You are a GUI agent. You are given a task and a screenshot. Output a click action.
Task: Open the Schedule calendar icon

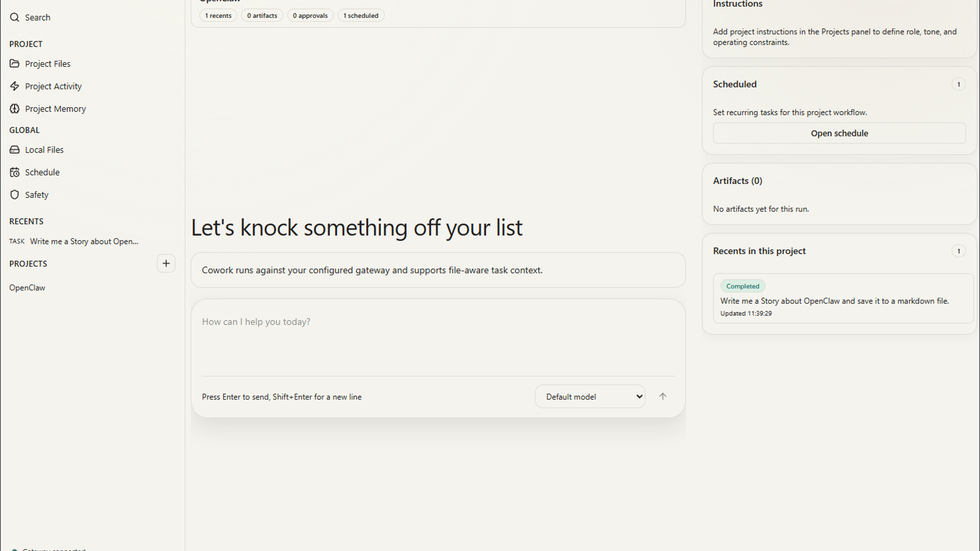(14, 172)
